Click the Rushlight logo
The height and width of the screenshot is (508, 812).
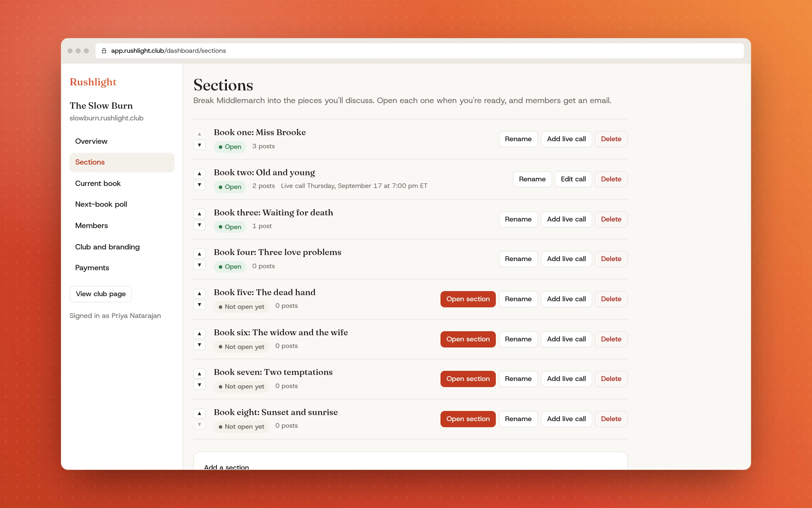(93, 82)
